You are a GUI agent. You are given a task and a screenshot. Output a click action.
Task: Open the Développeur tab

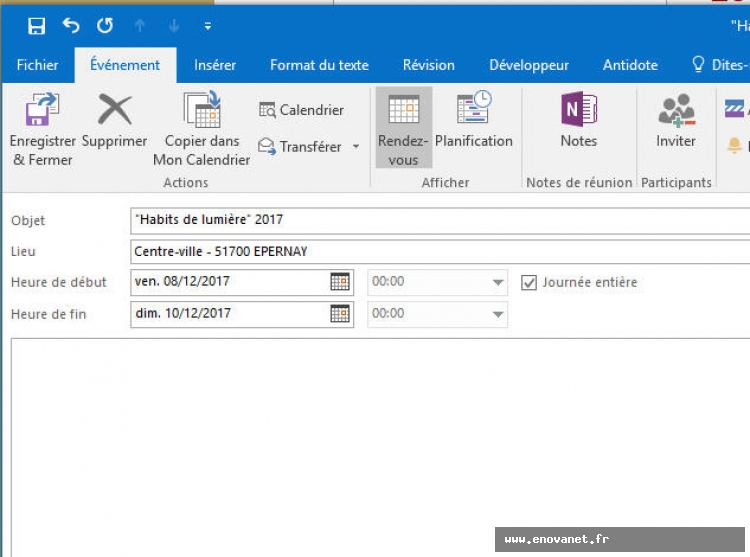[529, 65]
